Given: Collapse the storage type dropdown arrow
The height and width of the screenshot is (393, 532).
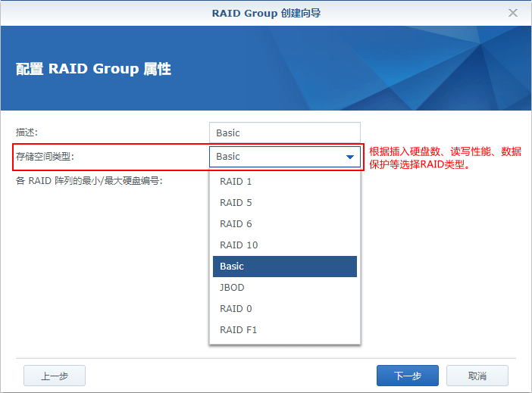Looking at the screenshot, I should point(350,157).
